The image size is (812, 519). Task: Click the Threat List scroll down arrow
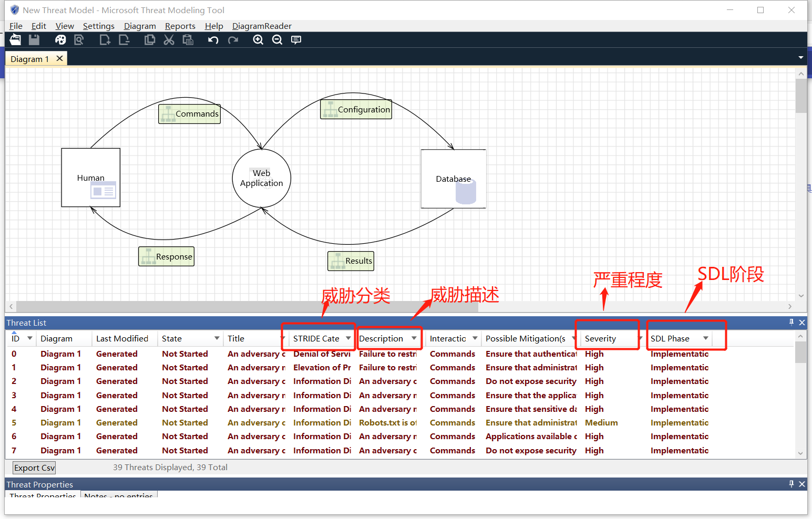coord(800,453)
